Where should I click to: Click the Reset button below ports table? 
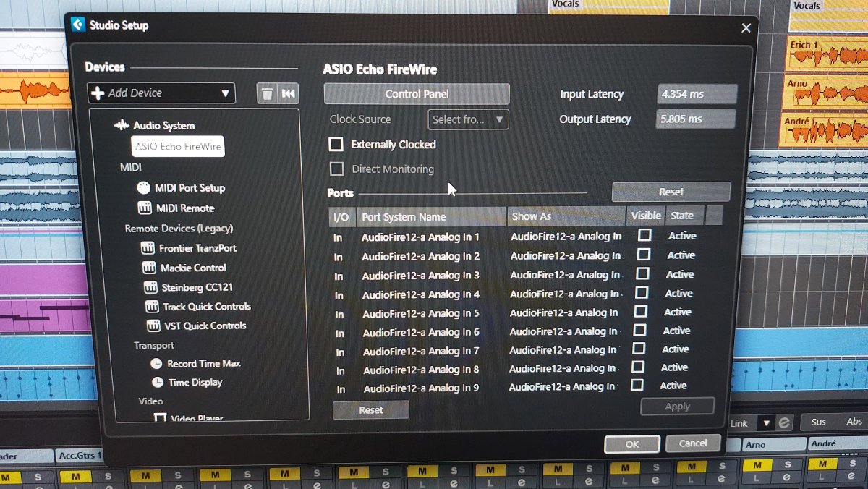pos(371,409)
